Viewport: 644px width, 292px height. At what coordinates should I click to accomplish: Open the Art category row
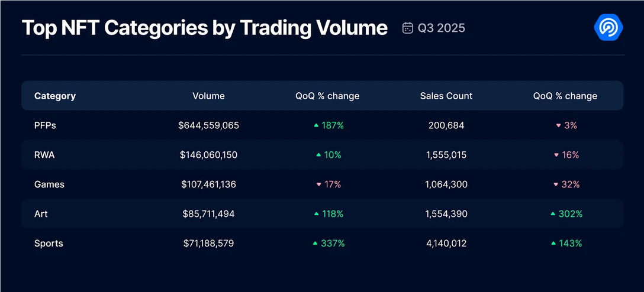coord(41,214)
